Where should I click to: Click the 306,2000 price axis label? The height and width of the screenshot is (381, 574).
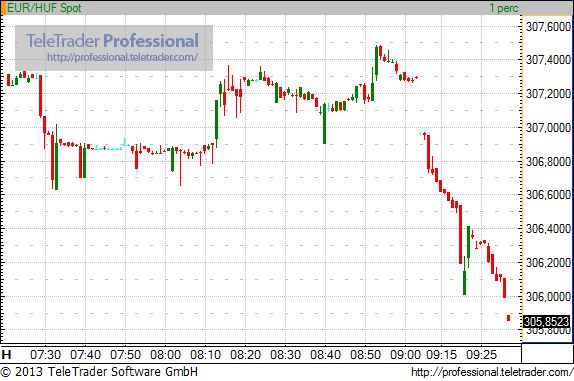(548, 262)
